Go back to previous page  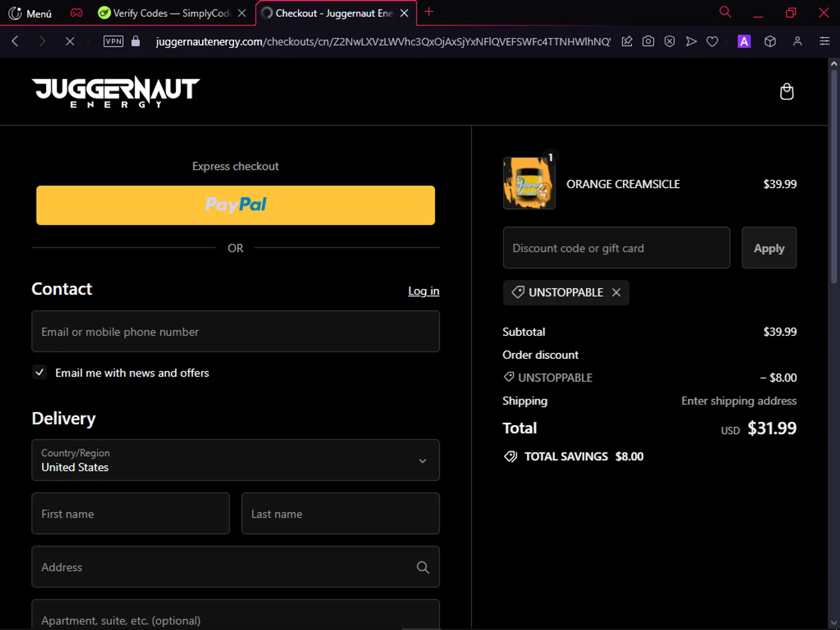click(15, 41)
